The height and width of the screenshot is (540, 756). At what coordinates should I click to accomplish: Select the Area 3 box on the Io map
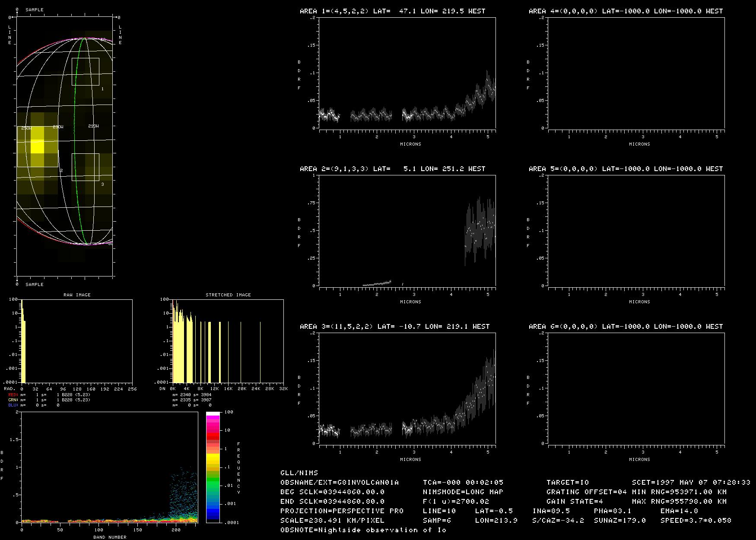pos(86,167)
